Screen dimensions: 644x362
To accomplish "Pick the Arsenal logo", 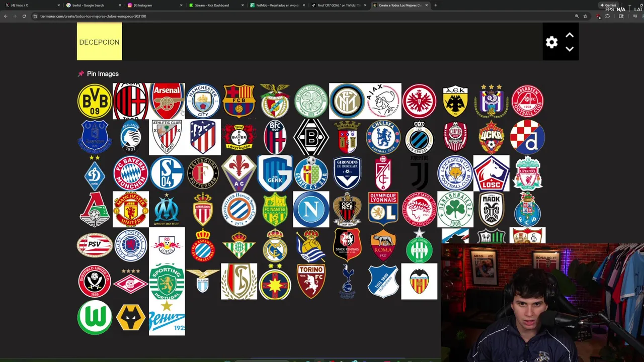I will click(x=167, y=101).
